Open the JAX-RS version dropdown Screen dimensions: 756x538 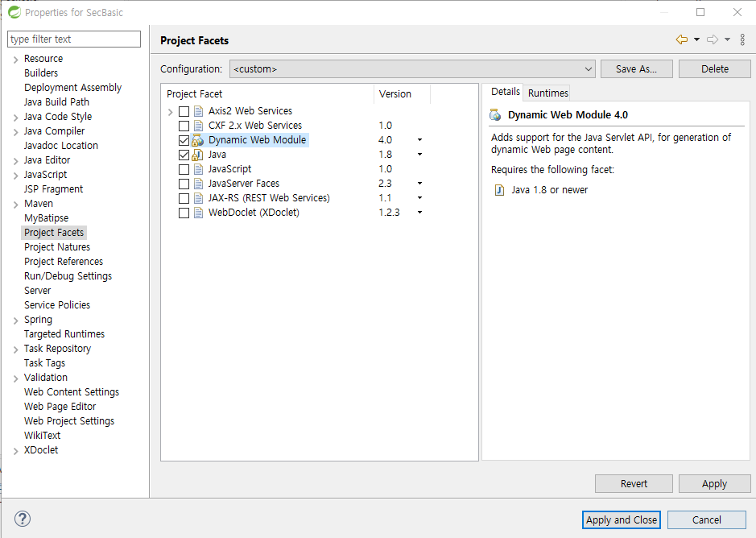coord(419,198)
